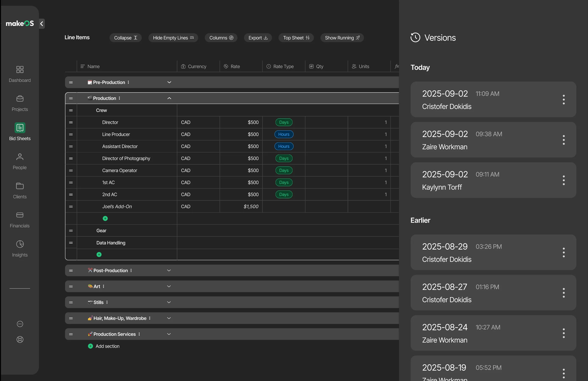The width and height of the screenshot is (588, 381).
Task: Click the Collapse button
Action: [126, 38]
